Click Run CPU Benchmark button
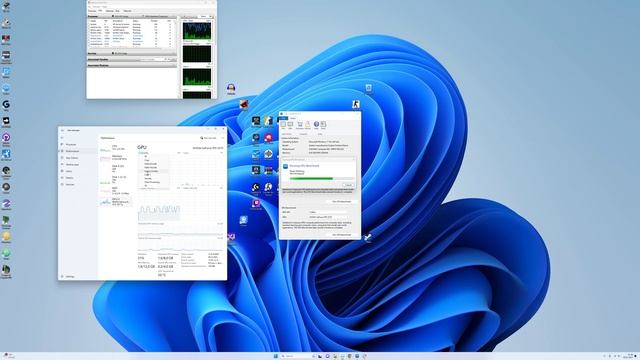Viewport: 640px width, 360px height. [x=342, y=202]
